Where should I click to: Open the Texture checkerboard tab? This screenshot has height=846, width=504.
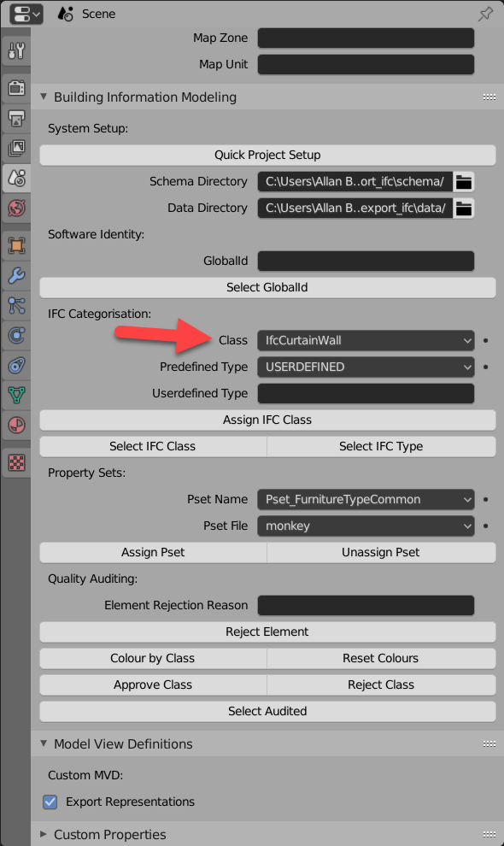pos(16,462)
